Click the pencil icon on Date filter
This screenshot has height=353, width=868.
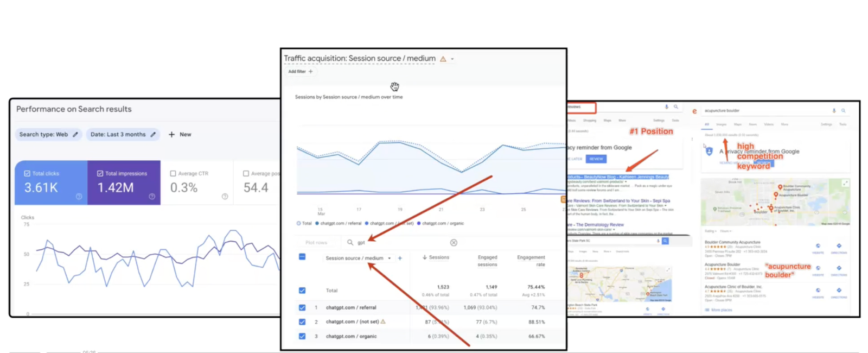tap(153, 135)
